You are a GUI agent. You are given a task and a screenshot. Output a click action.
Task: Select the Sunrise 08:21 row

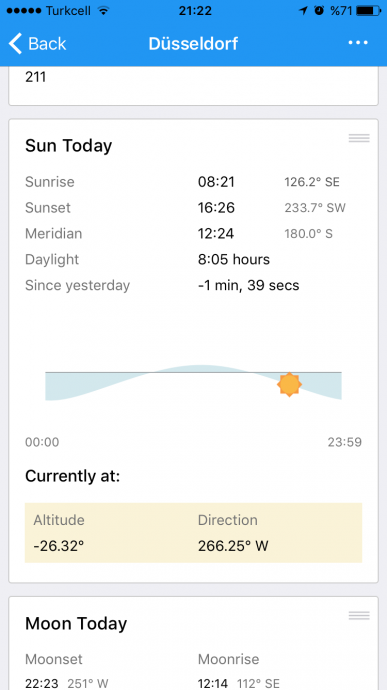193,182
